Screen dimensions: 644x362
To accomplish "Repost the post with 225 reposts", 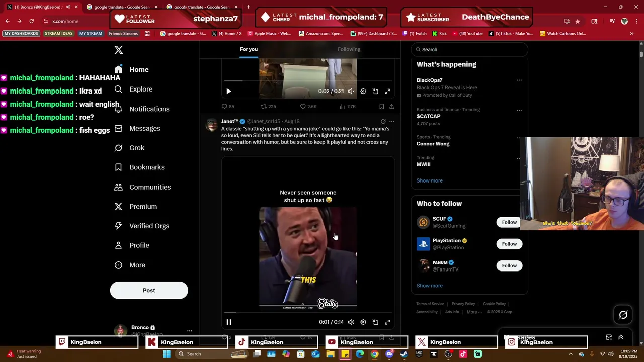I will [x=268, y=106].
